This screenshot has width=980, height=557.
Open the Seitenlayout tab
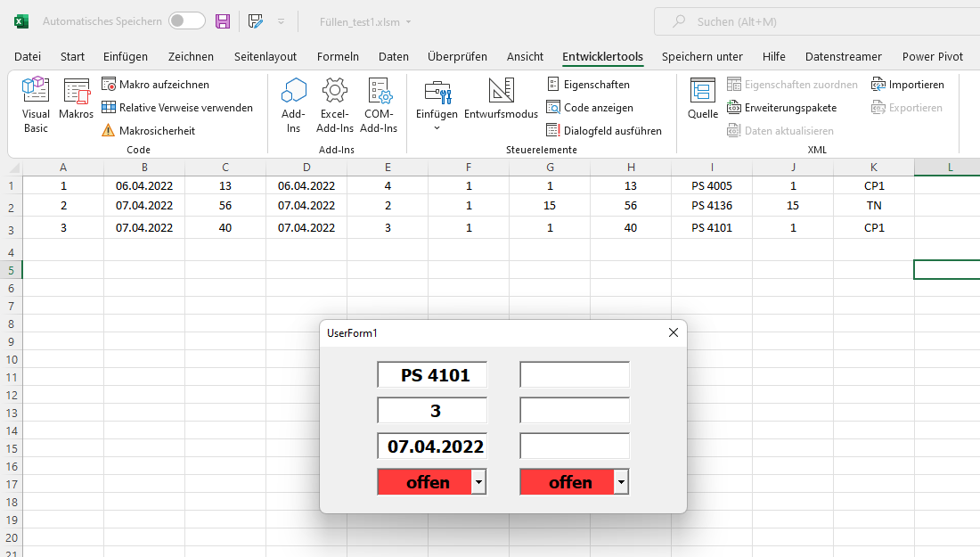point(265,56)
